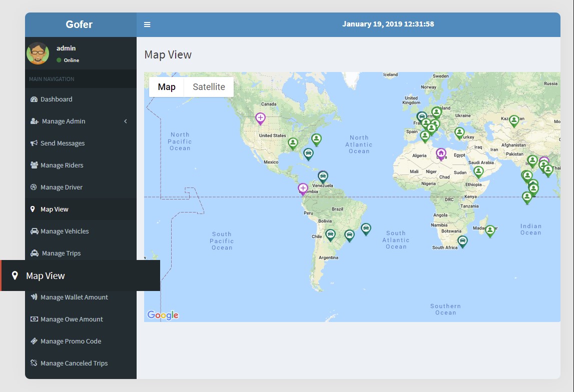Viewport: 574px width, 392px height.
Task: Click the Gofer brand logo link
Action: (x=79, y=24)
